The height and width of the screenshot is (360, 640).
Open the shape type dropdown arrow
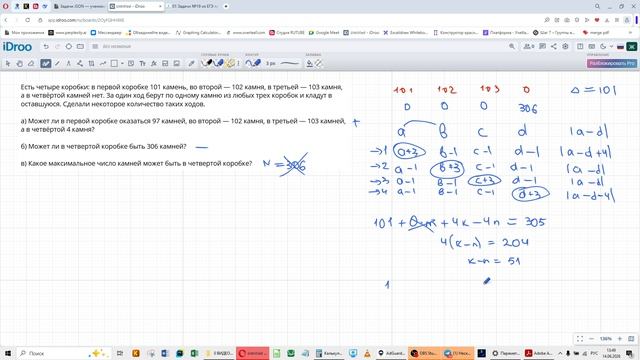(x=122, y=63)
